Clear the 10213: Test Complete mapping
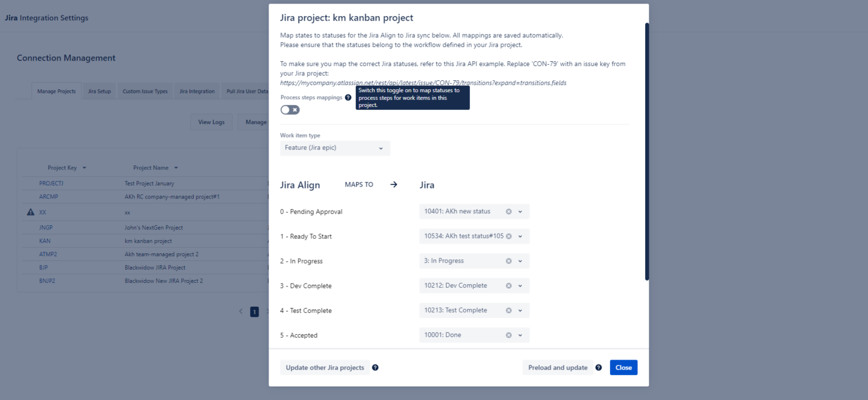This screenshot has height=400, width=868. (x=509, y=310)
